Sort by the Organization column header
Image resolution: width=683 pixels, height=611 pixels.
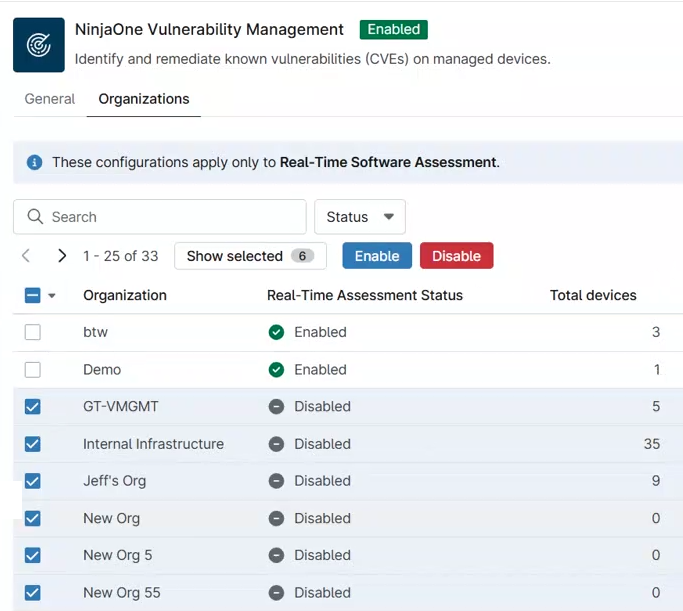(x=125, y=295)
